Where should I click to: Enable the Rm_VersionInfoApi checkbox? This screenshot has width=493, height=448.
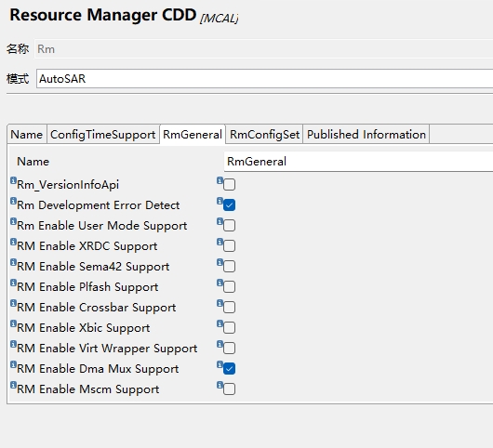(229, 184)
